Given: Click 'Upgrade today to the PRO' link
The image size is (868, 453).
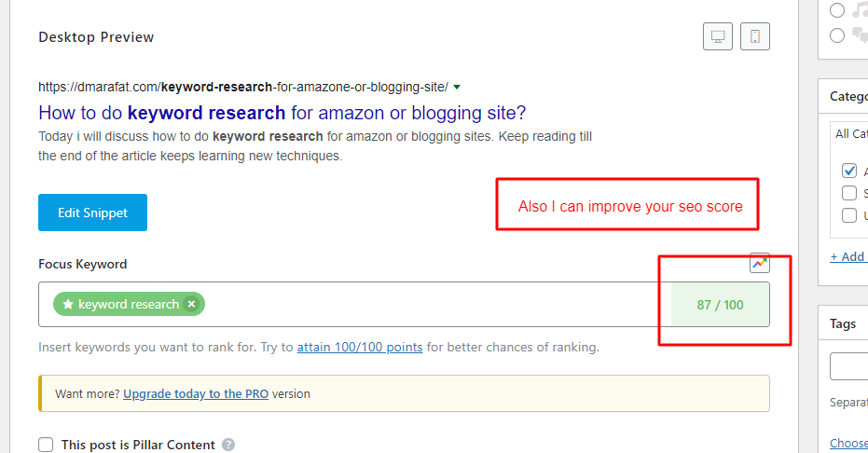Looking at the screenshot, I should [196, 393].
